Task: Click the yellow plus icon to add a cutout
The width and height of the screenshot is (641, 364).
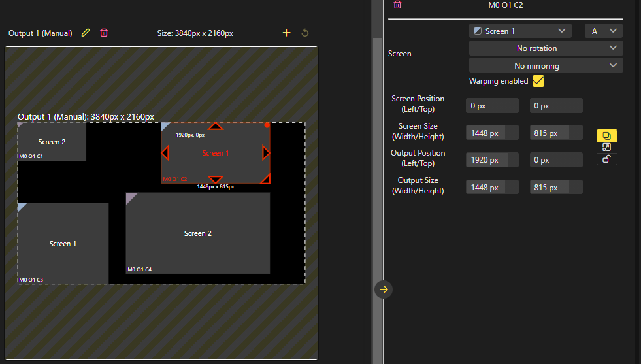Action: pos(286,33)
